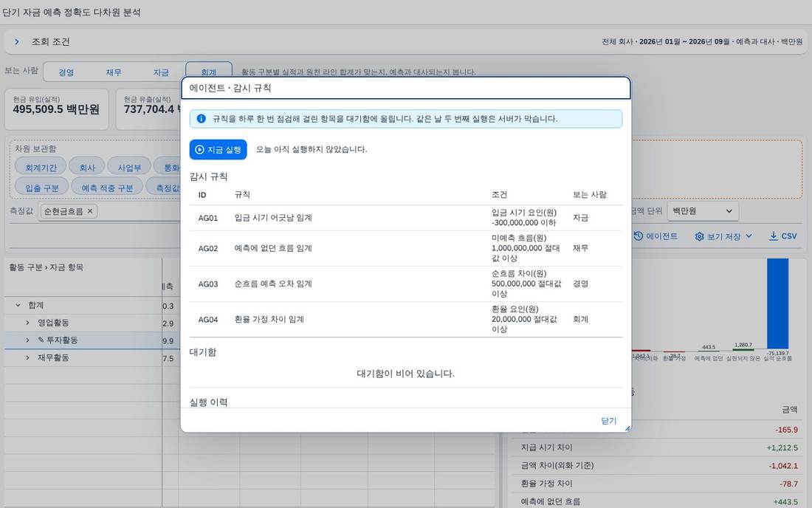Select the 예측 적중 구분 dimension chip
Screen dimensions: 812x508
click(x=107, y=188)
